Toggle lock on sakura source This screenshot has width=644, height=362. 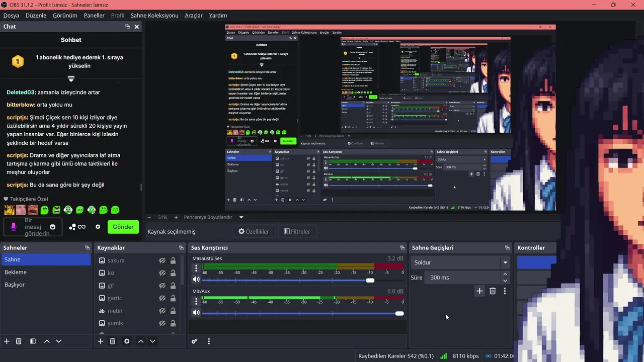173,260
